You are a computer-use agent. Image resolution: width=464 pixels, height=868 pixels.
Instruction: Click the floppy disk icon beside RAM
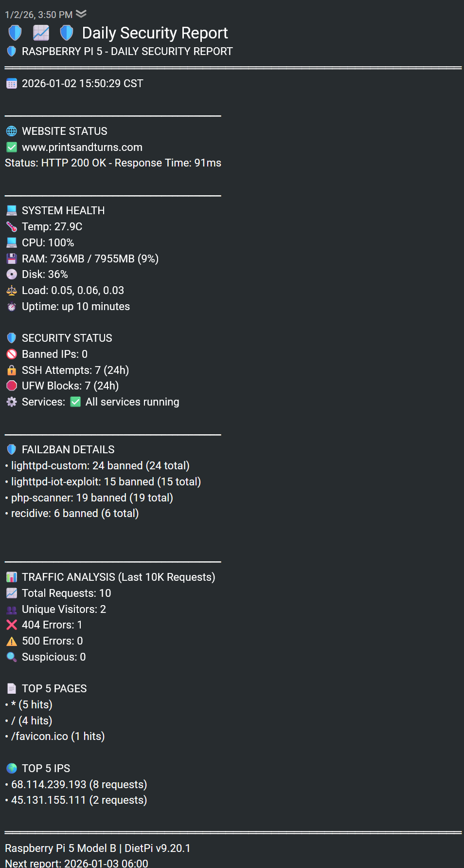click(12, 259)
